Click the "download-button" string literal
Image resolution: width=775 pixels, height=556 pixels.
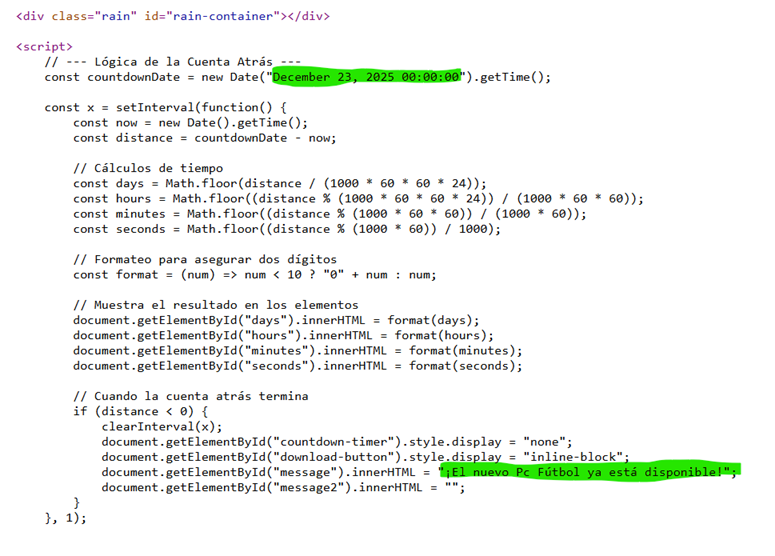334,457
